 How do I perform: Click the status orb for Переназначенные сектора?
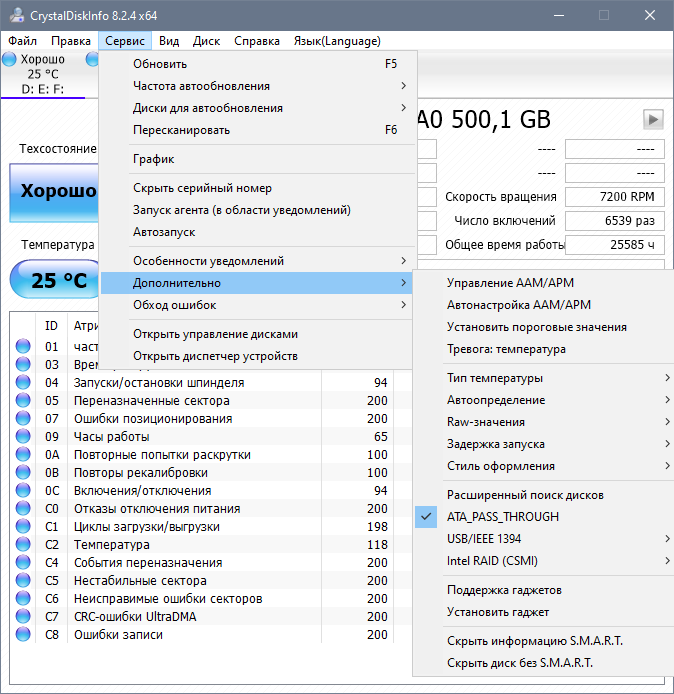coord(23,401)
